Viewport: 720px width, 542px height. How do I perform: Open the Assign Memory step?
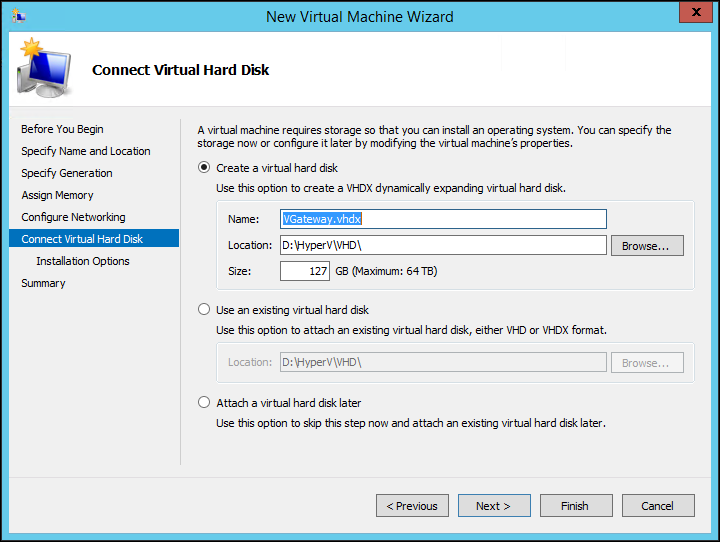click(x=57, y=195)
